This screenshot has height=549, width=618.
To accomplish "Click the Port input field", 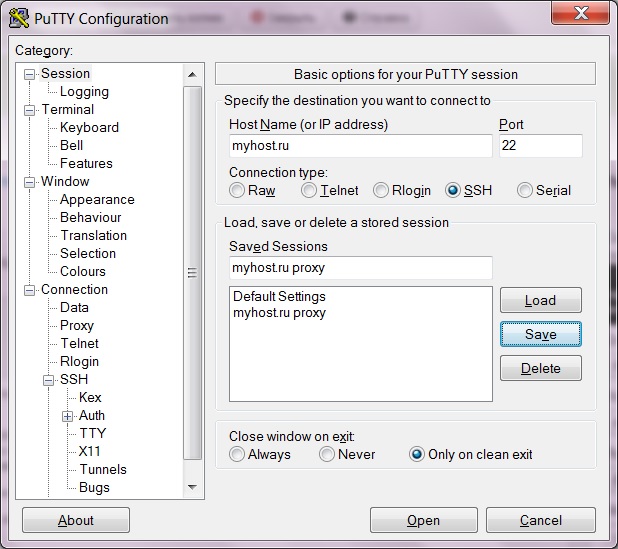I will pyautogui.click(x=540, y=145).
